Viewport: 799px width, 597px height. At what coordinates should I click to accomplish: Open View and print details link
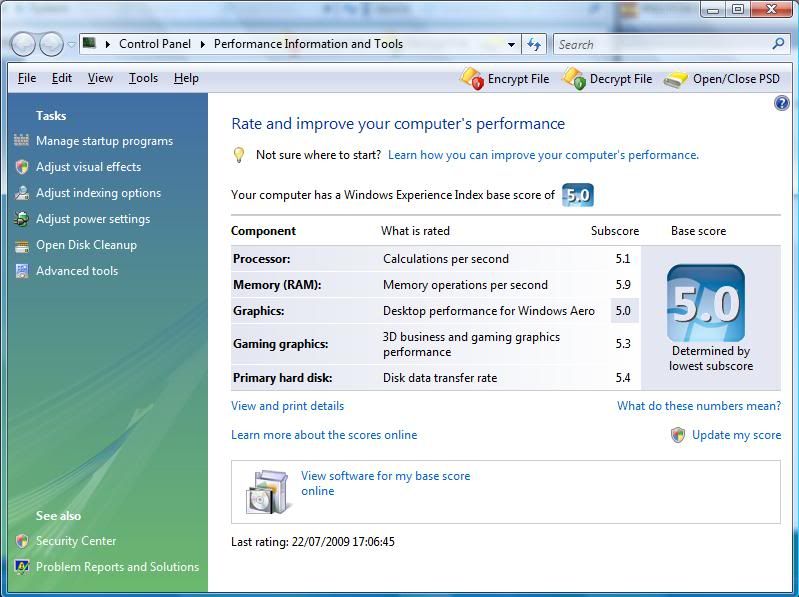click(287, 406)
